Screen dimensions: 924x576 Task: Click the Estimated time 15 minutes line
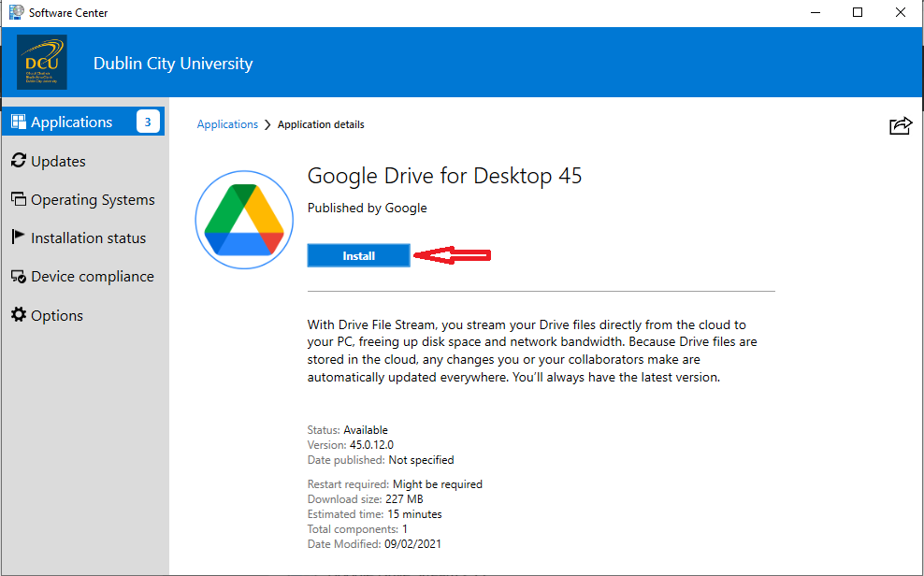pyautogui.click(x=375, y=514)
